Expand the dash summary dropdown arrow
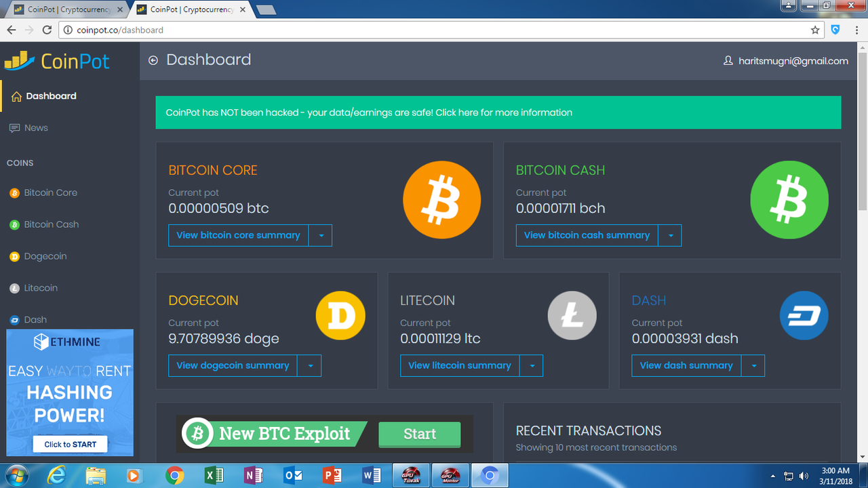868x488 pixels. coord(753,365)
